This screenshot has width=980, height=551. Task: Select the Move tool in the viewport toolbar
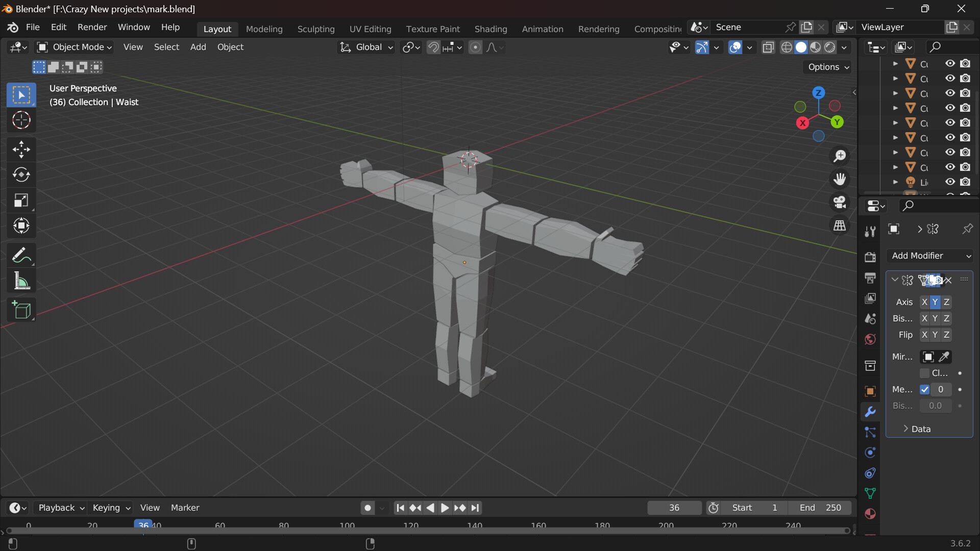(21, 149)
